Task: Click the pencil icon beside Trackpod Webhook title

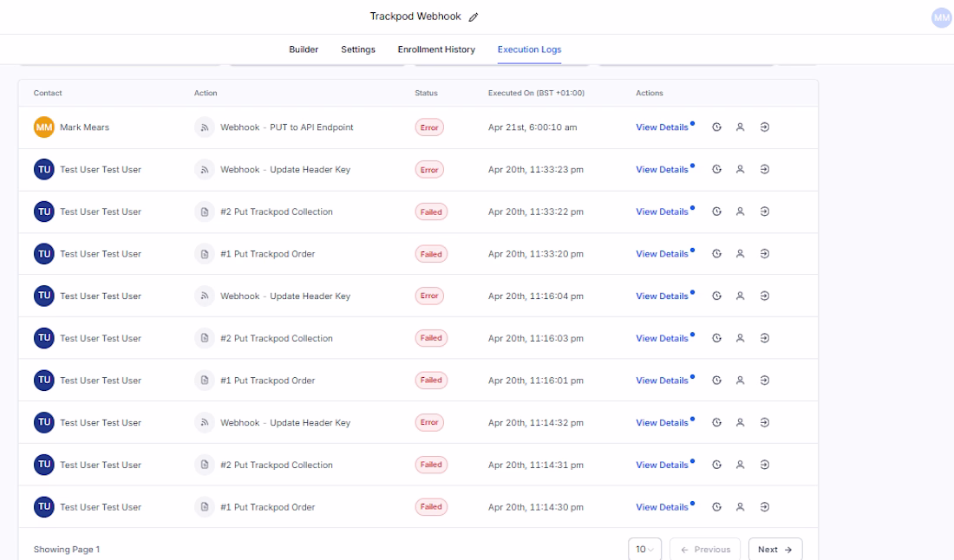Action: point(474,17)
